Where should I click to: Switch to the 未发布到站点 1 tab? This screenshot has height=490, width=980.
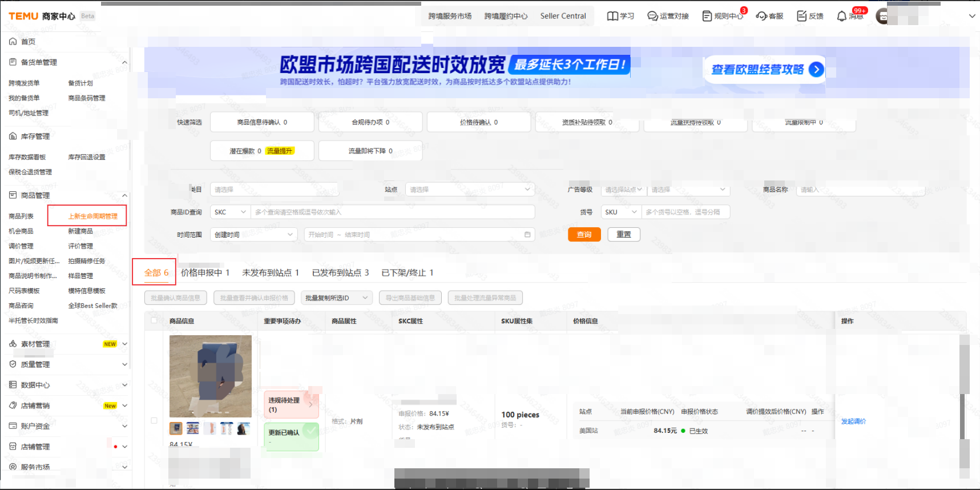point(271,273)
